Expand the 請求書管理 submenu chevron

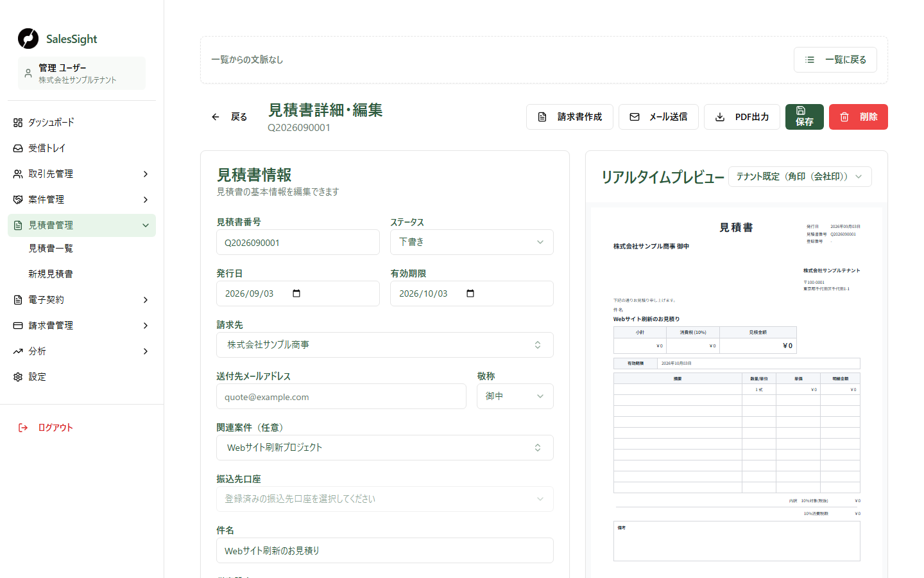pos(146,326)
